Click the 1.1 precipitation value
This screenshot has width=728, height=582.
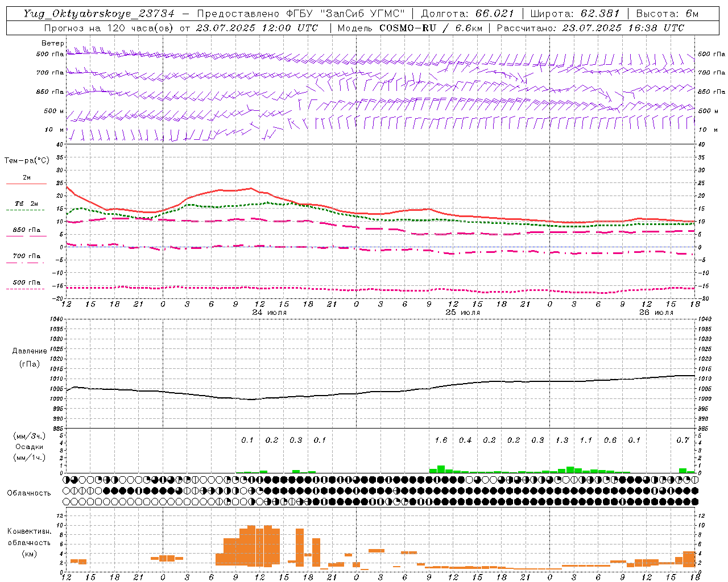click(x=586, y=440)
